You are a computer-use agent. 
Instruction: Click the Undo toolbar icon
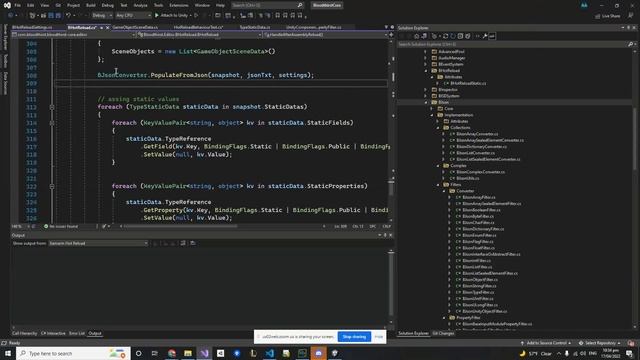(x=68, y=16)
